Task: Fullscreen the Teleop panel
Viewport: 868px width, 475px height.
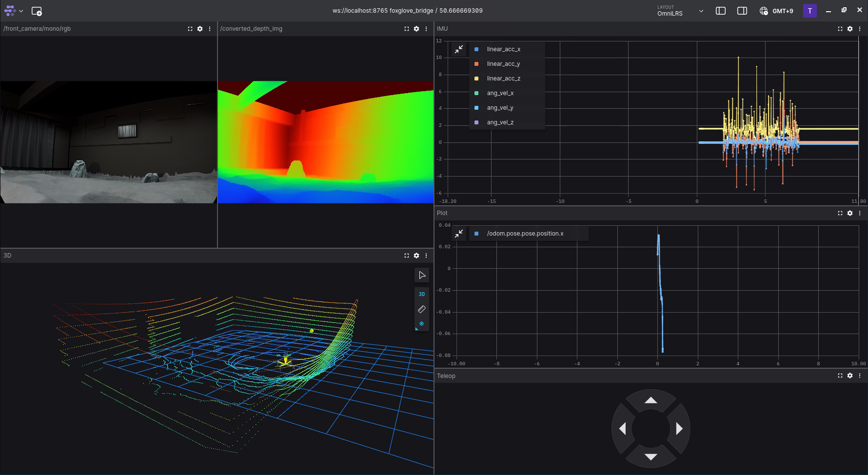Action: (x=840, y=376)
